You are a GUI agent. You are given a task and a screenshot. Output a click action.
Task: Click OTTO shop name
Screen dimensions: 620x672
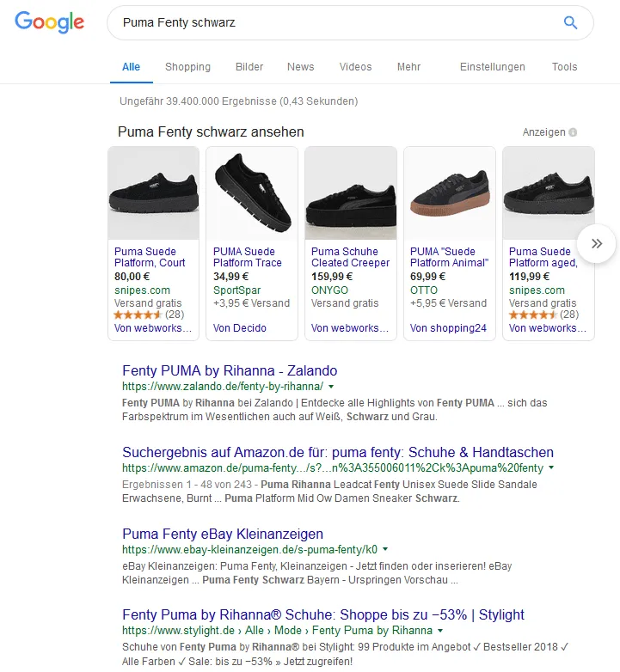[424, 290]
